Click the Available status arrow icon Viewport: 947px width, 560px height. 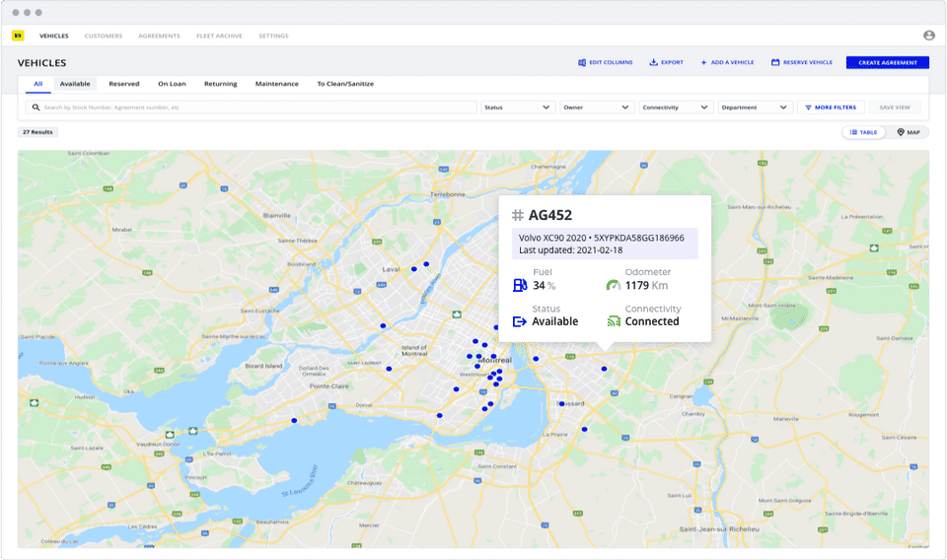[520, 321]
